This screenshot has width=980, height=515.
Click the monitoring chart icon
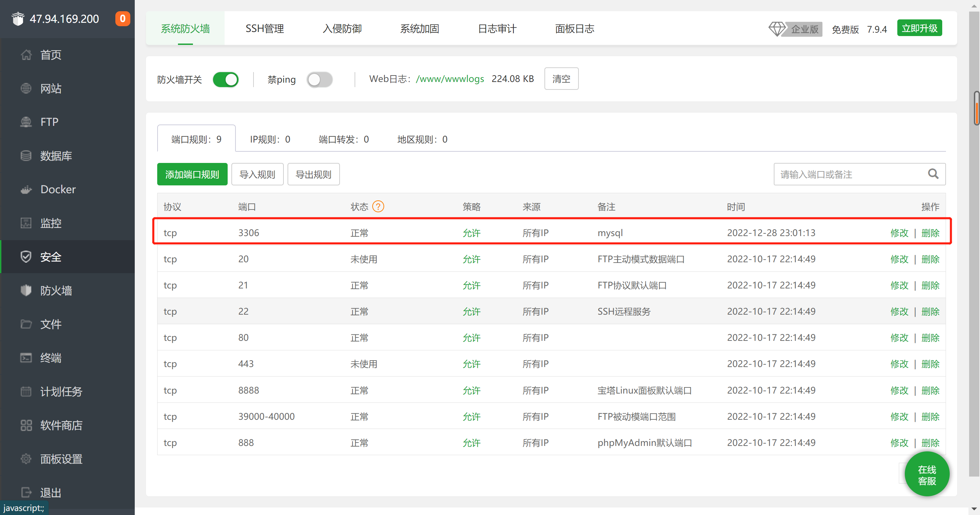coord(26,223)
